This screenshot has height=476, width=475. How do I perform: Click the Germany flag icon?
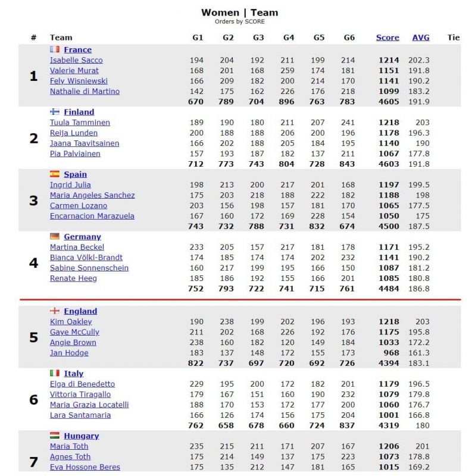pos(55,236)
